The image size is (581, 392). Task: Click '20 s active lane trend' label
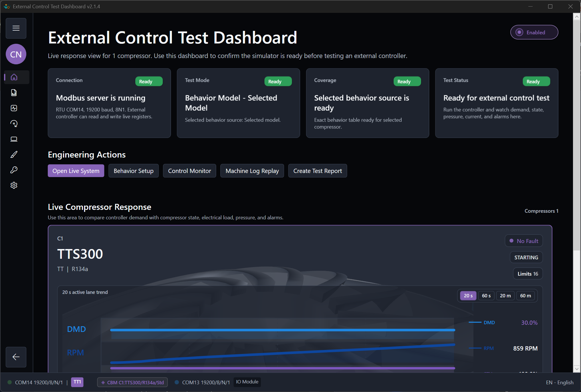(85, 292)
